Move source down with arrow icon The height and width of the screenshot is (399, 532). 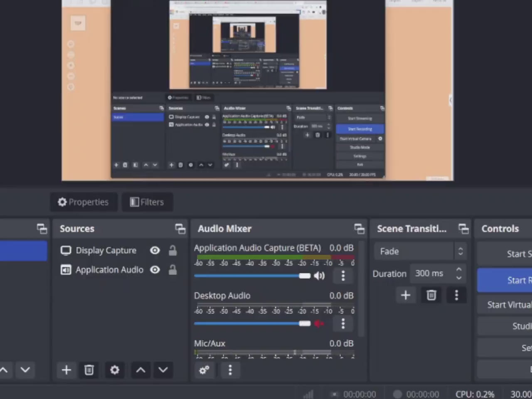coord(163,370)
